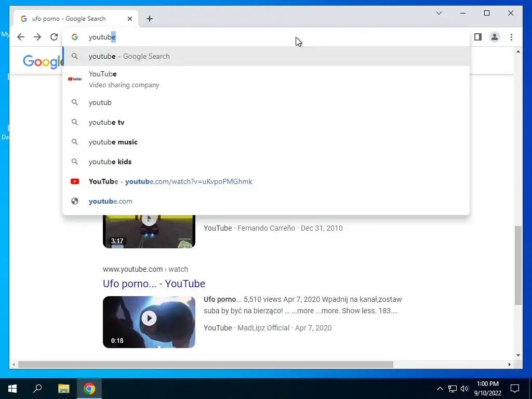Image resolution: width=532 pixels, height=399 pixels.
Task: Click the horizontal scrollbar left arrow
Action: click(x=13, y=364)
